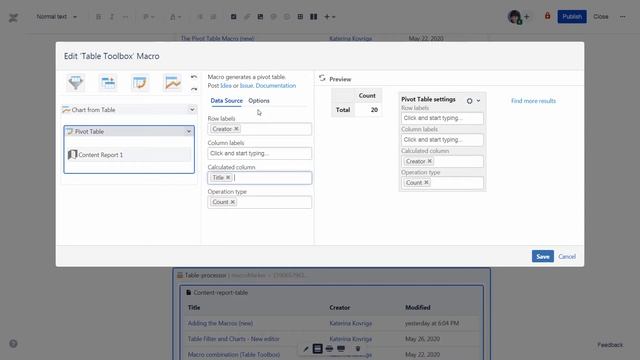The height and width of the screenshot is (360, 640).
Task: Click the preview Row labels field
Action: (x=442, y=118)
